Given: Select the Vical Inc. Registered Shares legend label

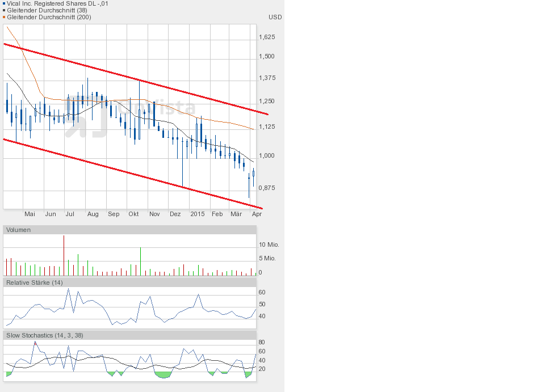Looking at the screenshot, I should pyautogui.click(x=57, y=3).
